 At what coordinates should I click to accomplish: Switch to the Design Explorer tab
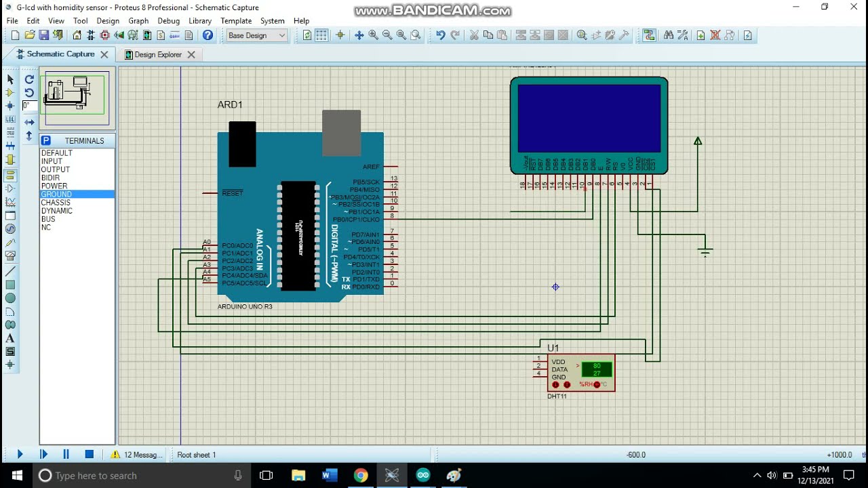pos(157,55)
